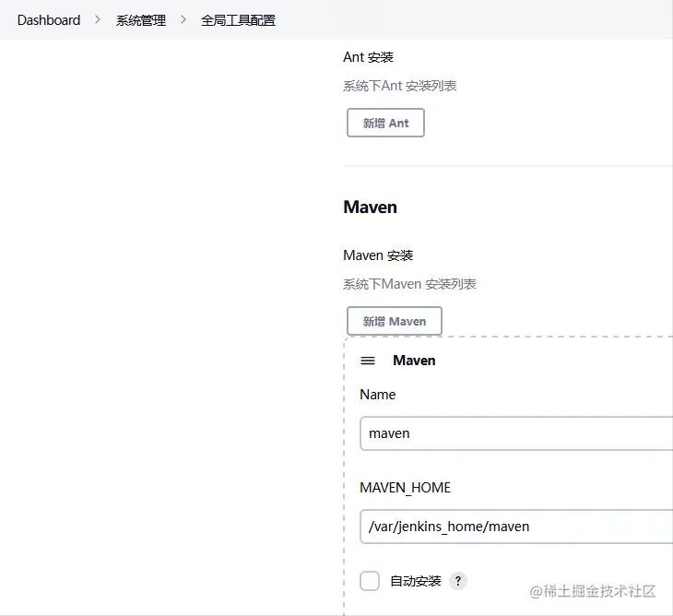Open the Dashboard breadcrumb link
This screenshot has width=673, height=616.
(x=49, y=20)
